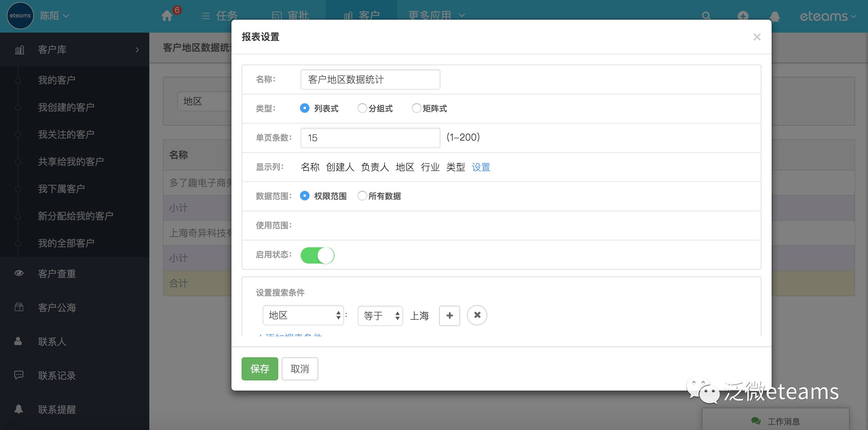Click the 联系提醒 bell icon in sidebar
The image size is (868, 430).
click(19, 409)
